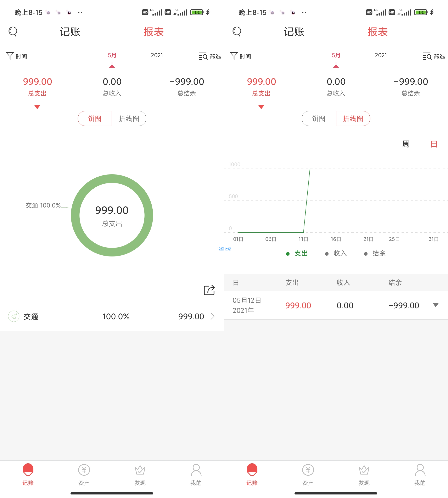Toggle 结余 legend series

click(x=375, y=253)
